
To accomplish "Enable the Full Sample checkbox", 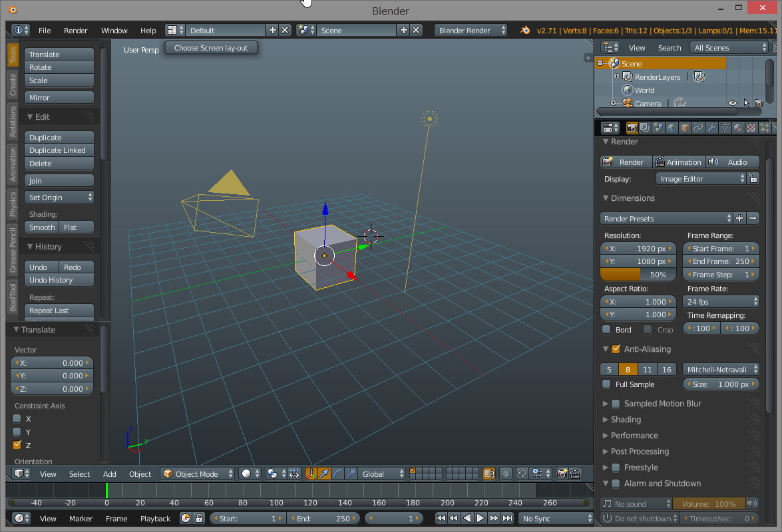I will pos(606,384).
